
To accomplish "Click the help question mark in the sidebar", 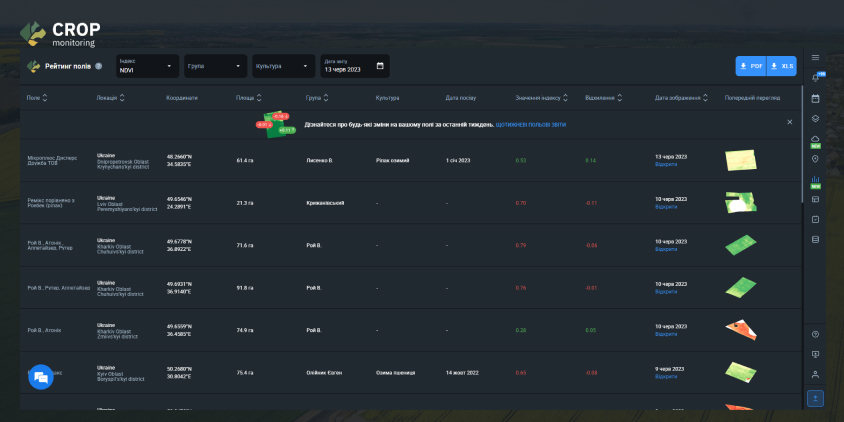I will click(815, 334).
